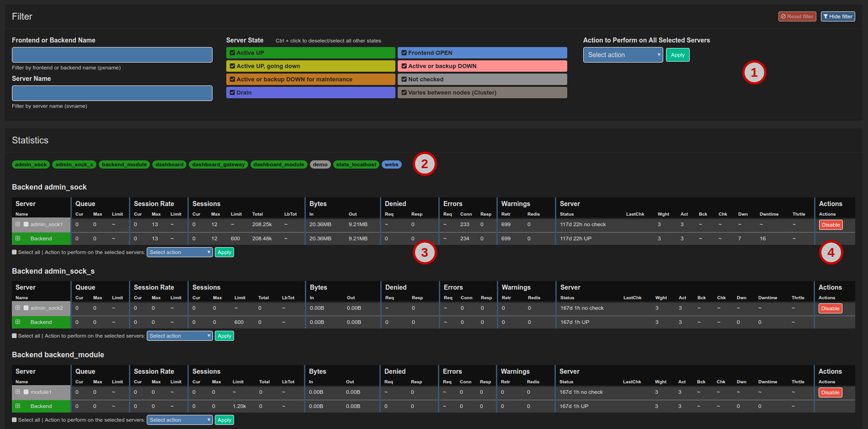Click the expand icon next to admin_sock2

point(18,308)
